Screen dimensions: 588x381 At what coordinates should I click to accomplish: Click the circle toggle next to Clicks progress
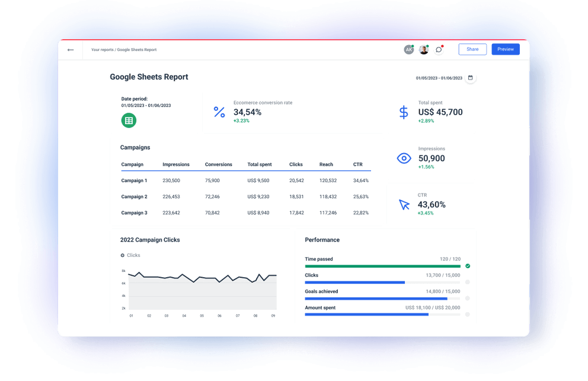[468, 282]
